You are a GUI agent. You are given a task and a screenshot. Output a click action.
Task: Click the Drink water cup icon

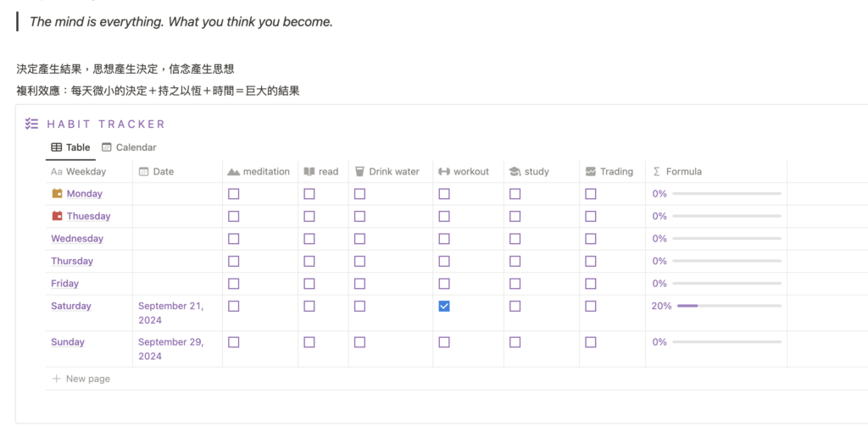359,171
